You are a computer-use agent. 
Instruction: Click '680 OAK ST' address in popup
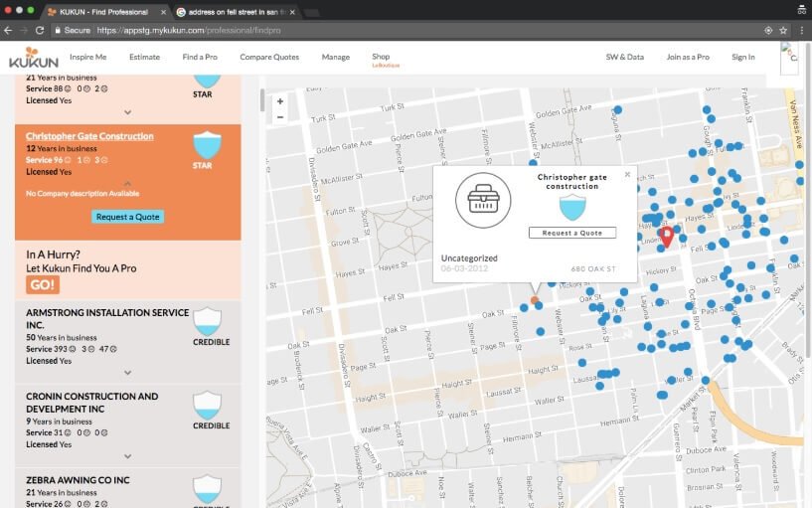coord(593,268)
